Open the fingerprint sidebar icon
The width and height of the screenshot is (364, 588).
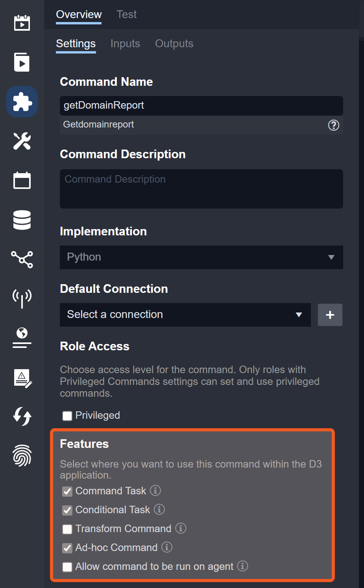point(22,455)
